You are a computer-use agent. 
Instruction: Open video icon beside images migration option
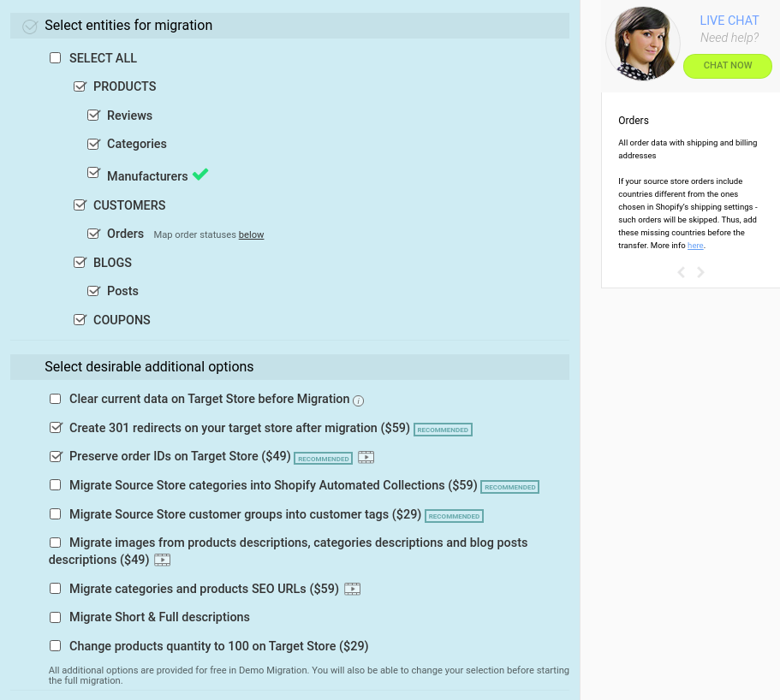tap(162, 561)
